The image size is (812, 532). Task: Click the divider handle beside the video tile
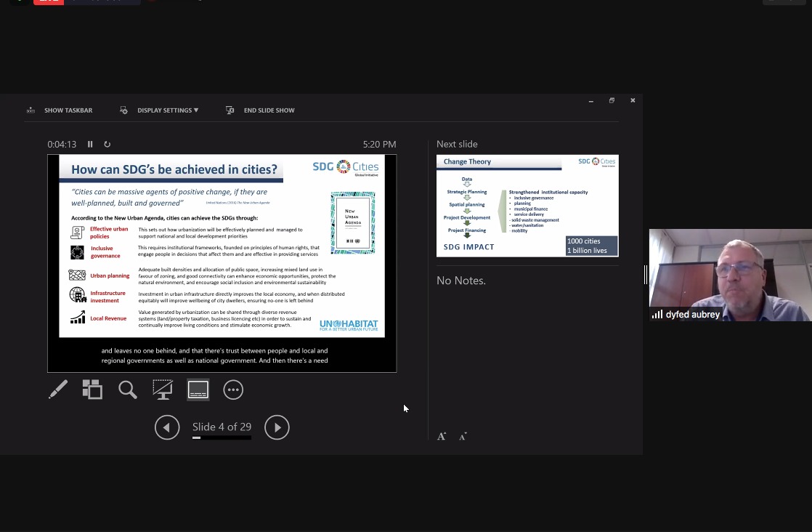pos(646,275)
